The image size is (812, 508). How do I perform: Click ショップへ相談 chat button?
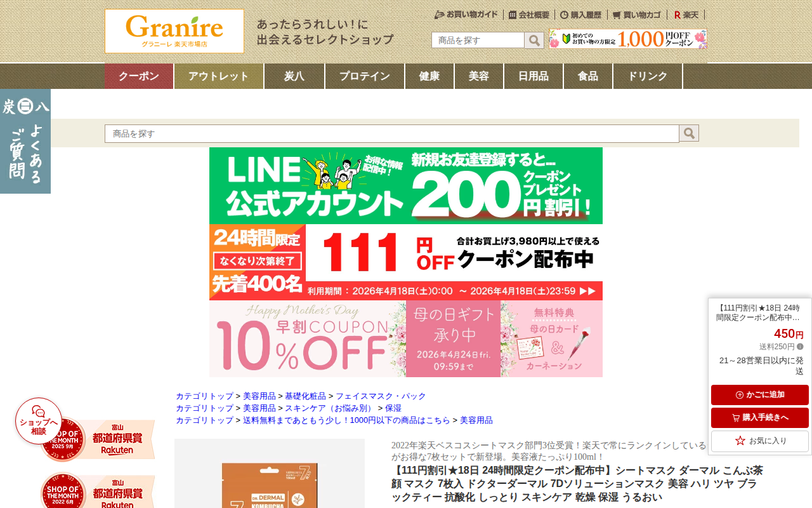click(39, 421)
